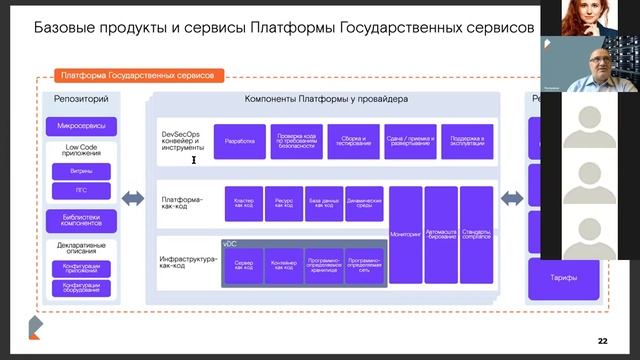Click the tall 'Автомасштабирование' column
This screenshot has height=360, width=640.
tap(441, 235)
